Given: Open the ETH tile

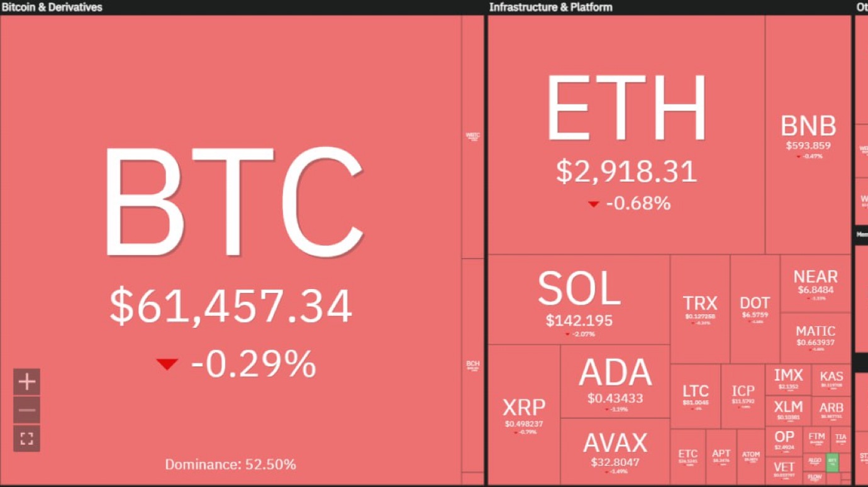Looking at the screenshot, I should pyautogui.click(x=626, y=134).
